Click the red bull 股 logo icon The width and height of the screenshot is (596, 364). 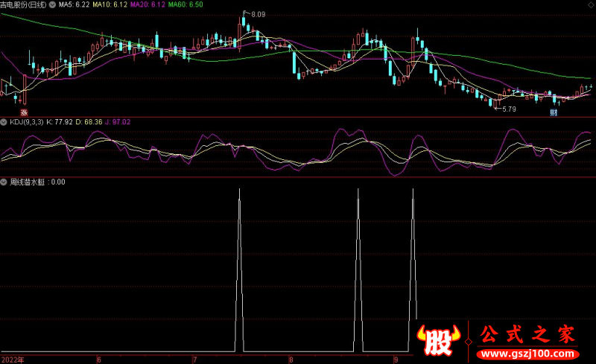(438, 342)
